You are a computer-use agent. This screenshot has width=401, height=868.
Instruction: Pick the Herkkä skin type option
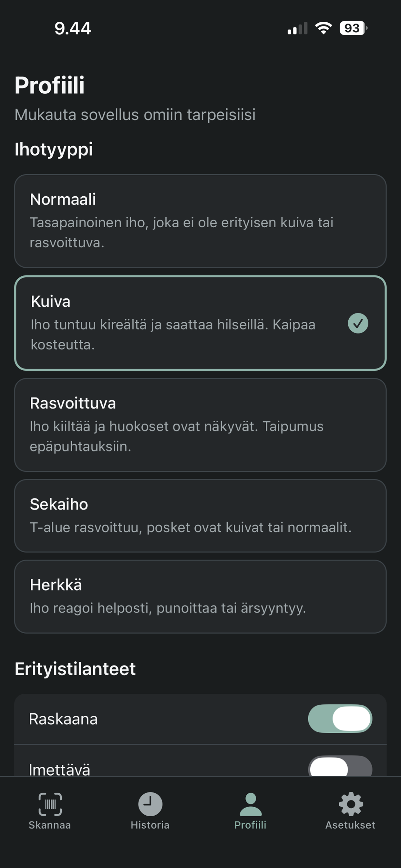[x=200, y=596]
